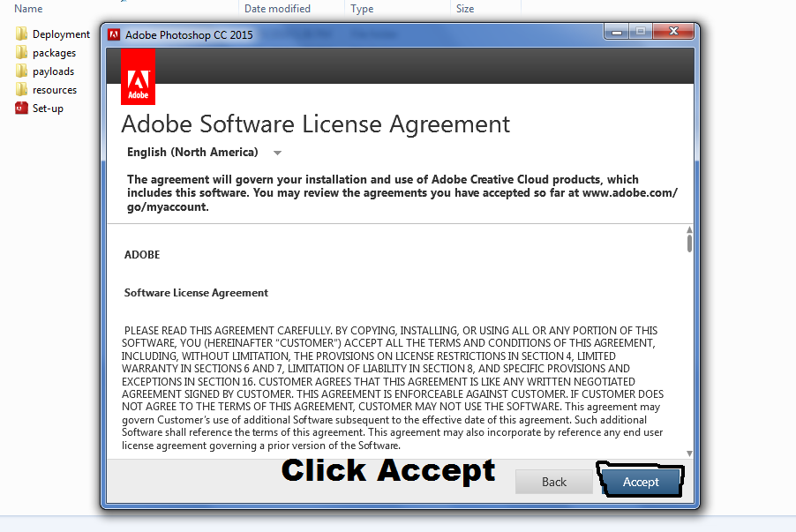
Task: Click the 'ADOBE' heading in license text
Action: (142, 254)
